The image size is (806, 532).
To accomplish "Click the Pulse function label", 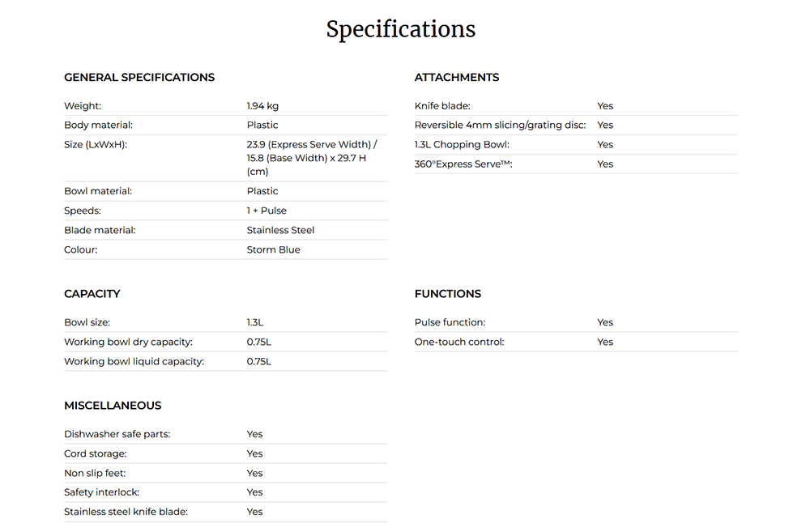I will pos(450,323).
